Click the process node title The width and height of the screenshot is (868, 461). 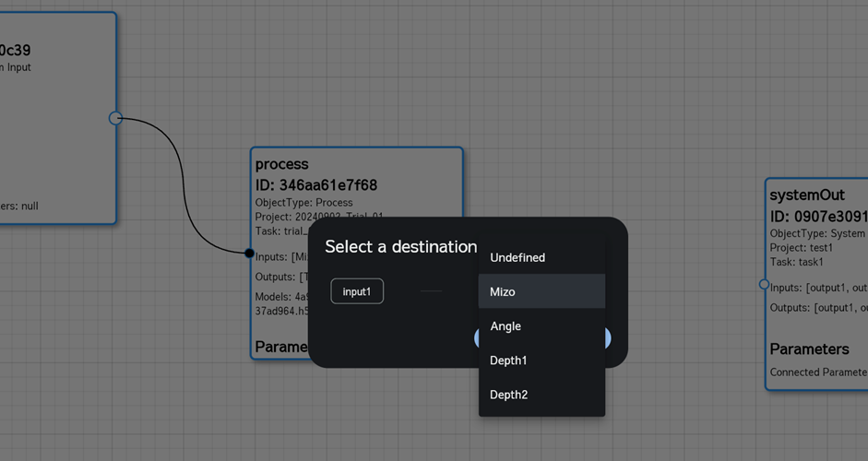tap(281, 164)
